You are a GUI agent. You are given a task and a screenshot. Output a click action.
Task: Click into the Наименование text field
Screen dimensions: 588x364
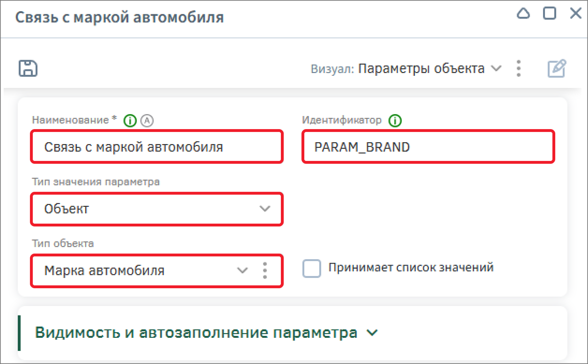pyautogui.click(x=157, y=147)
